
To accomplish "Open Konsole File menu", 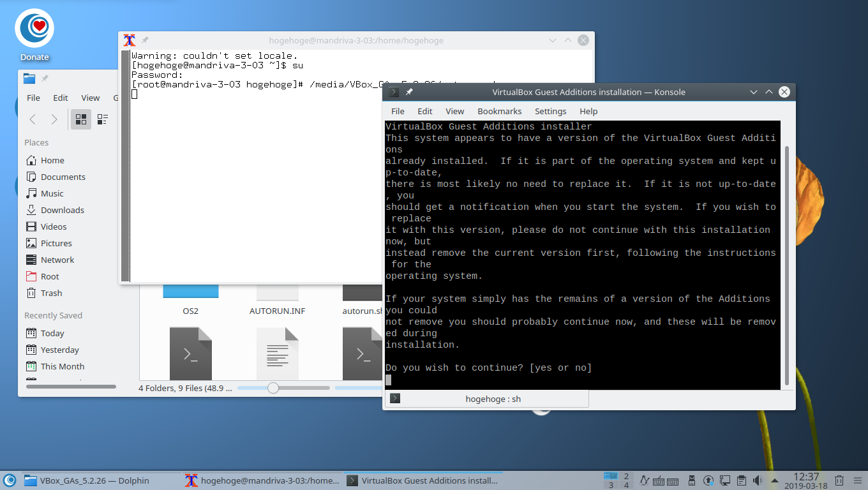I will 398,111.
